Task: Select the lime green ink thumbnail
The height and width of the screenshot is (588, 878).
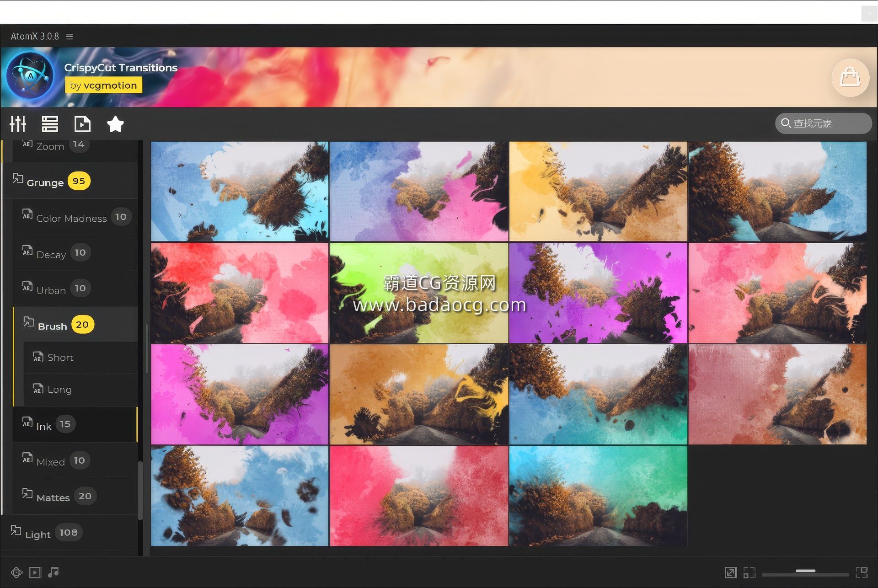Action: coord(419,293)
